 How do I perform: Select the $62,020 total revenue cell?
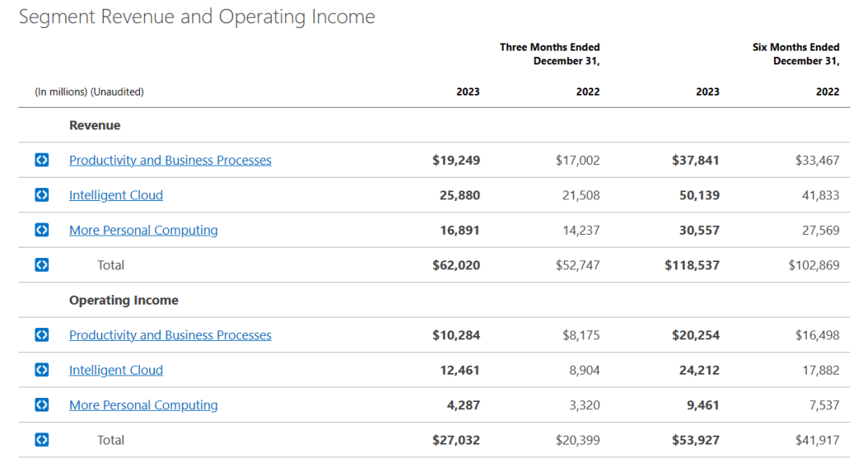[456, 265]
